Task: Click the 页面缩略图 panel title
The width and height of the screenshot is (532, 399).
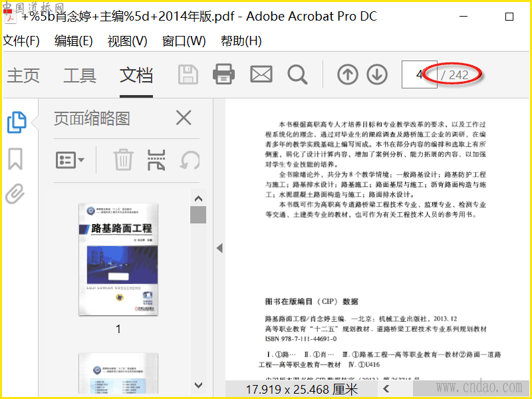Action: (x=92, y=118)
